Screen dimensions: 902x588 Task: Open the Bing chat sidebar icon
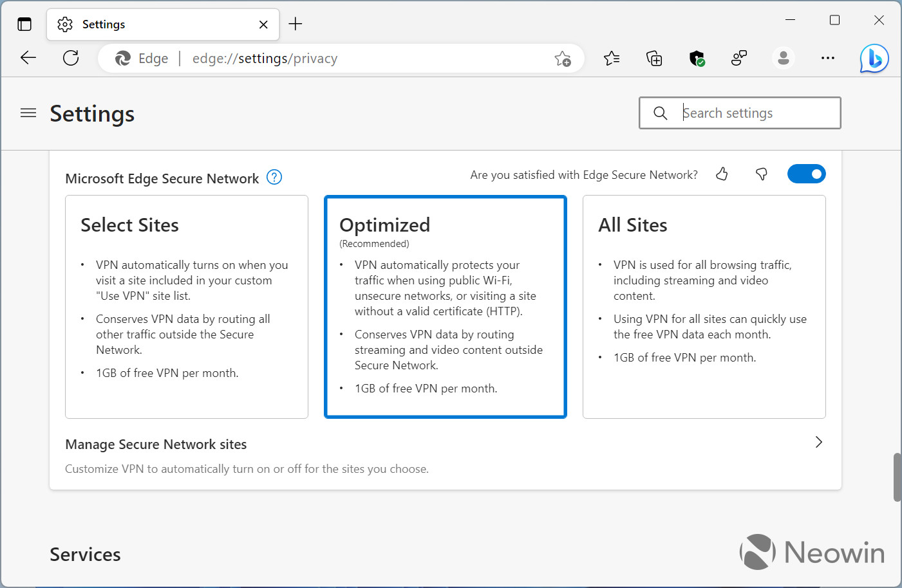[x=874, y=59]
